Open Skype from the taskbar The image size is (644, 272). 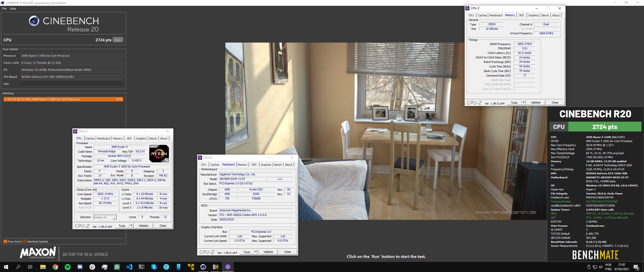pos(154,267)
